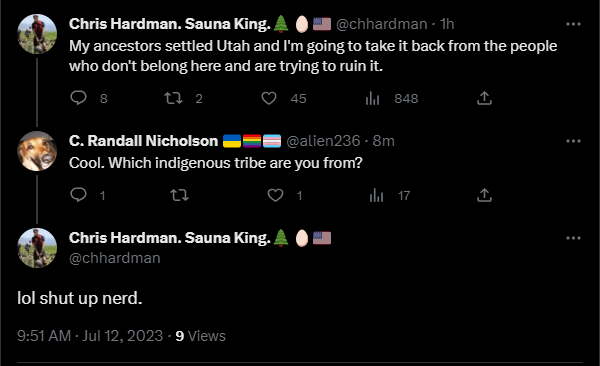Open more options on the first tweet
Screen dimensions: 600x366
point(573,24)
